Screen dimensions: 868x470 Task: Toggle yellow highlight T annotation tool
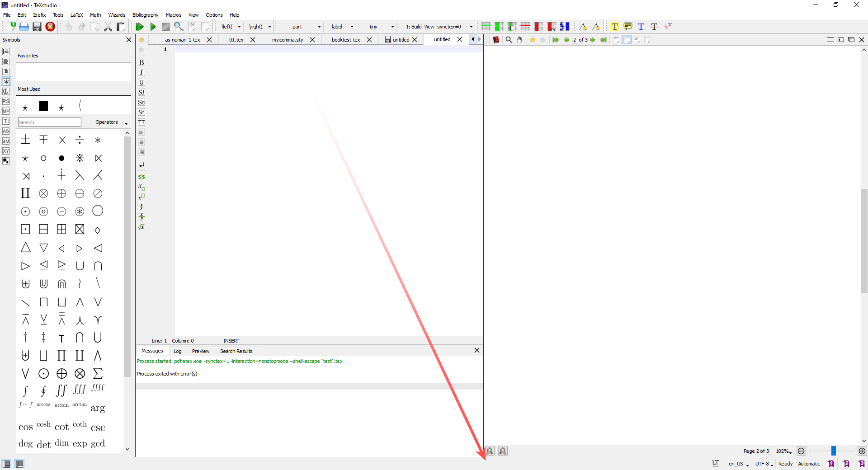[x=614, y=27]
